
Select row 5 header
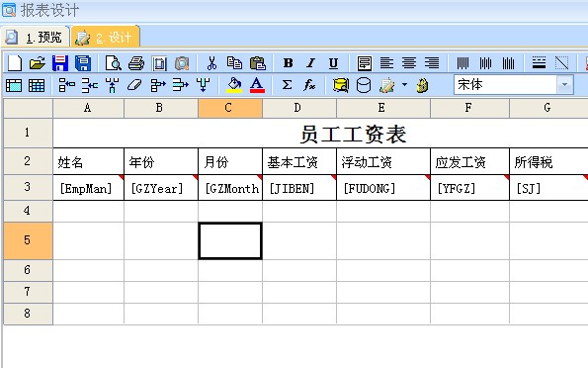coord(28,240)
